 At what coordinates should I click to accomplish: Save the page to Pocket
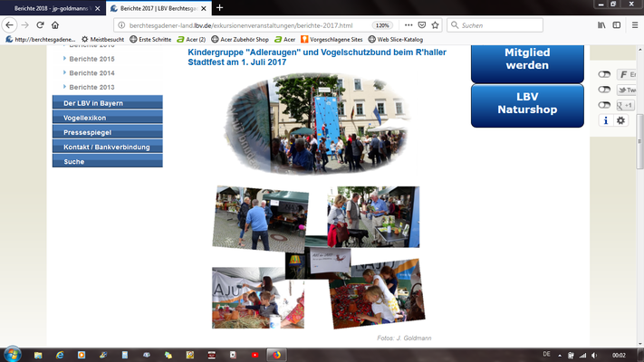pyautogui.click(x=422, y=25)
